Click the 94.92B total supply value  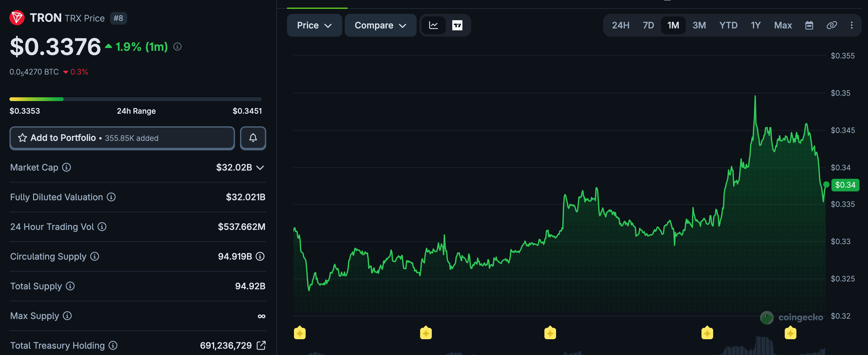coord(250,286)
